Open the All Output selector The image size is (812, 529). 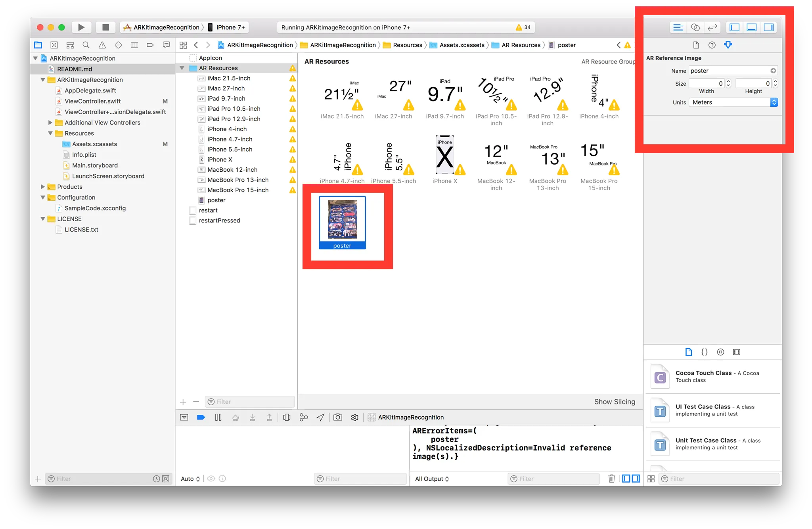pyautogui.click(x=432, y=479)
